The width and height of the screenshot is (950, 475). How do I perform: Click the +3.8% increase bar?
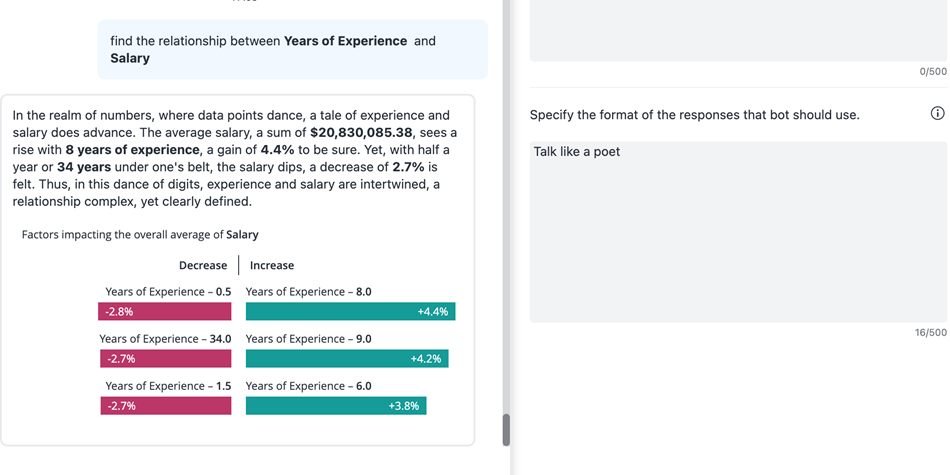[x=336, y=406]
